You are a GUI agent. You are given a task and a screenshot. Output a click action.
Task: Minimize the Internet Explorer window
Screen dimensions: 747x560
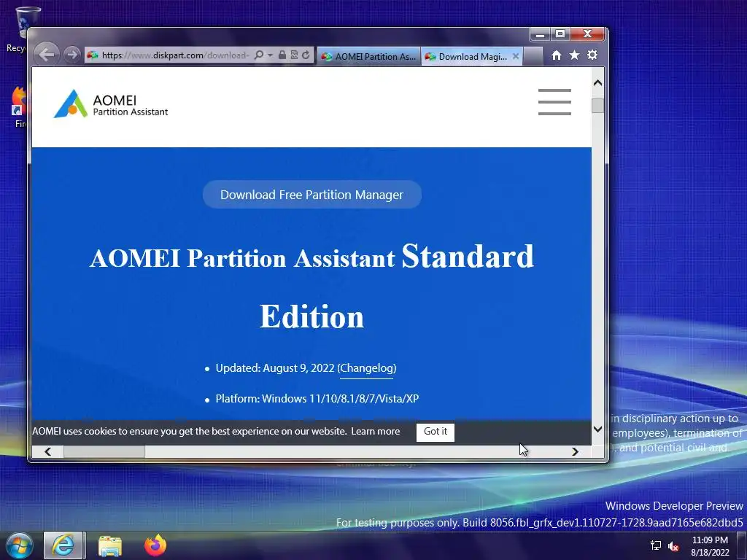pos(541,34)
